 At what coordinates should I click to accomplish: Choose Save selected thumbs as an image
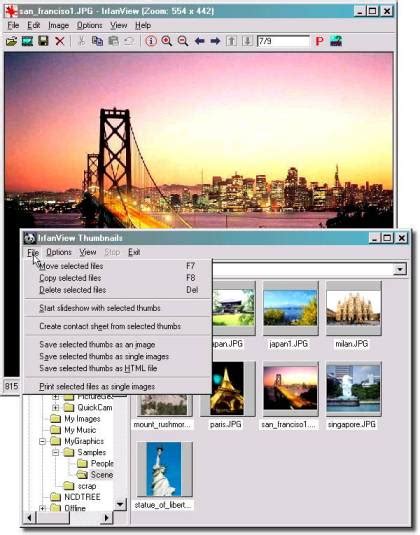pos(118,345)
